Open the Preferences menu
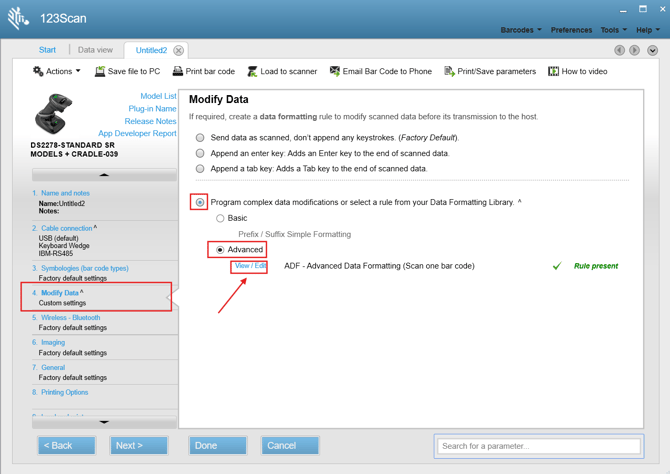This screenshot has height=474, width=670. pyautogui.click(x=571, y=30)
